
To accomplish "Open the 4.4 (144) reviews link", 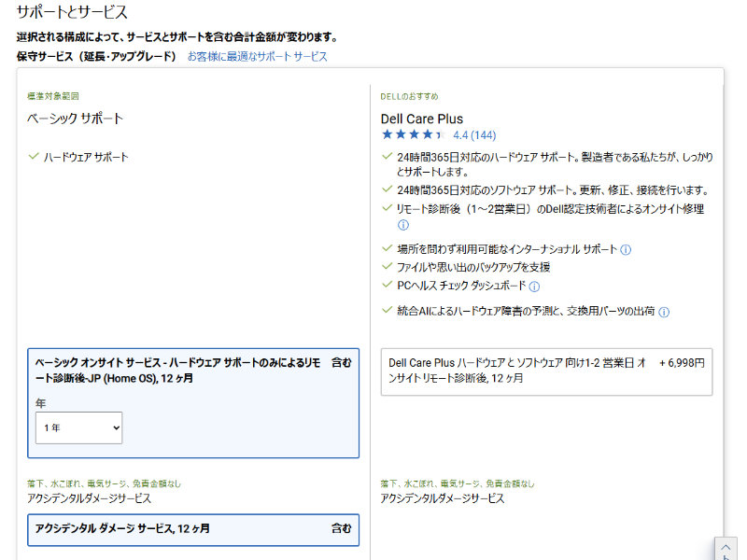I will tap(474, 135).
